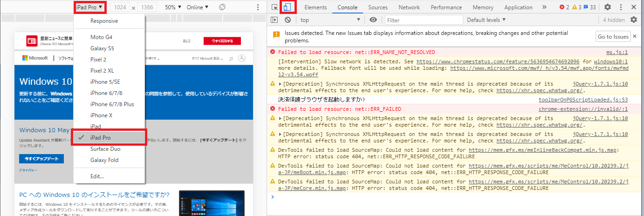Click the blue messages count badge

(x=589, y=7)
